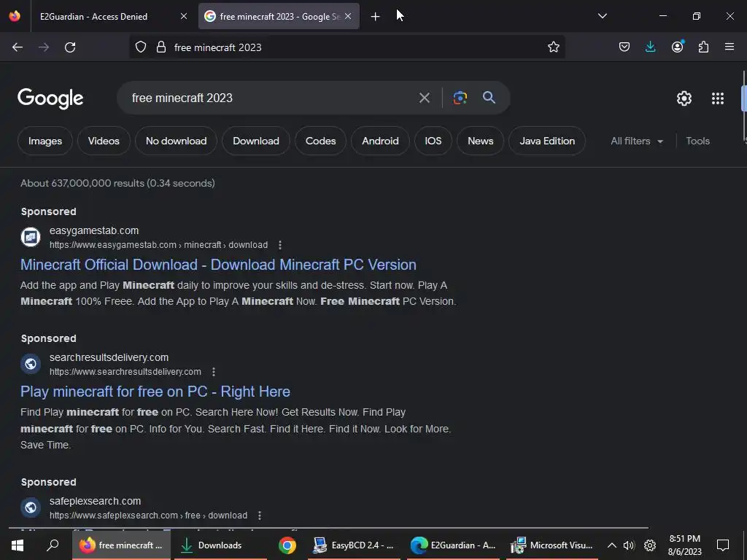The image size is (747, 560).
Task: Switch to News results
Action: tap(480, 141)
